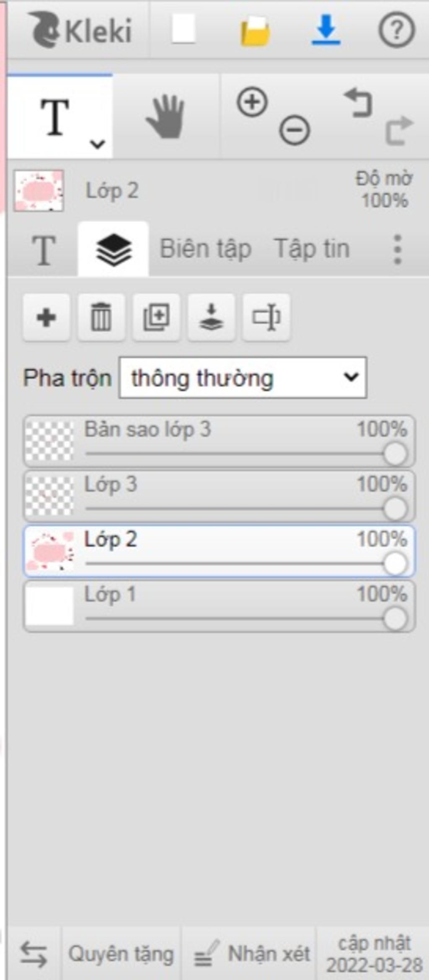
Task: Switch to the Biên tập tab
Action: pyautogui.click(x=206, y=250)
